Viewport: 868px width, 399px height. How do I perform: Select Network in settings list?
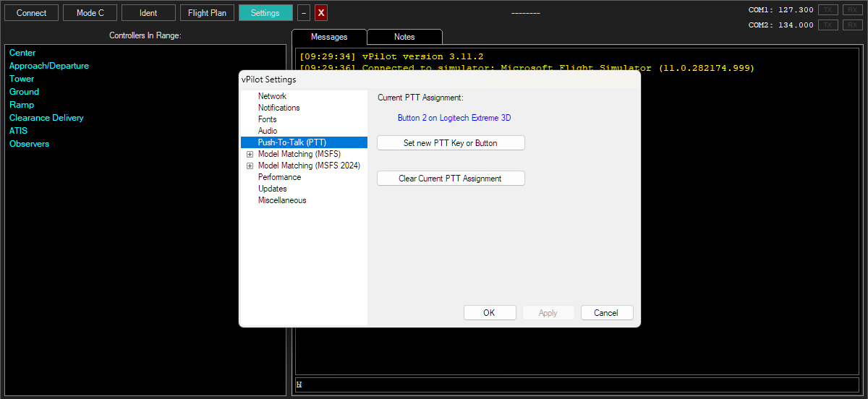[x=272, y=96]
